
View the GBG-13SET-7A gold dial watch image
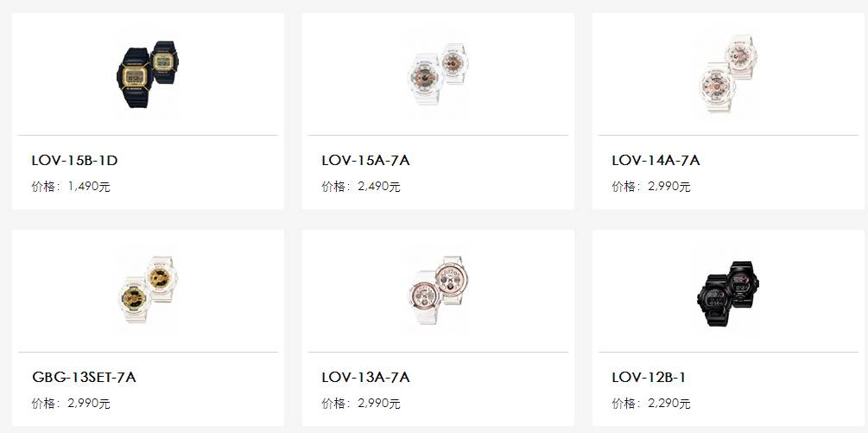pyautogui.click(x=148, y=289)
